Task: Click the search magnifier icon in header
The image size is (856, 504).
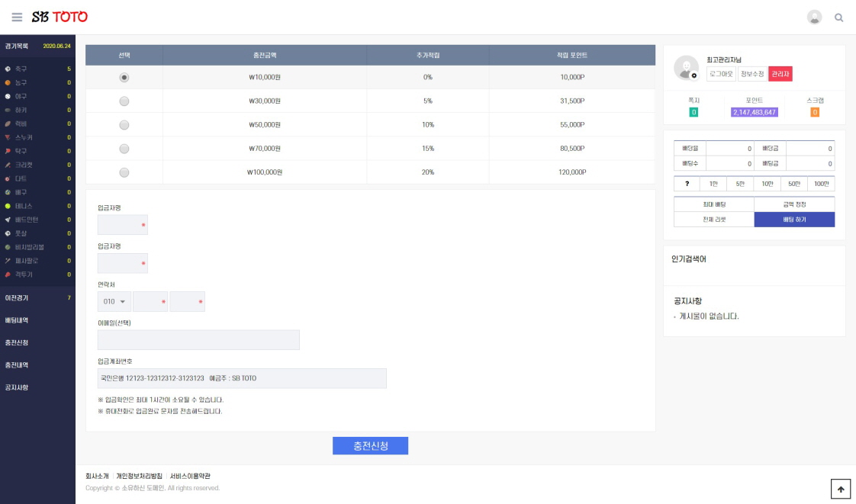Action: (839, 18)
